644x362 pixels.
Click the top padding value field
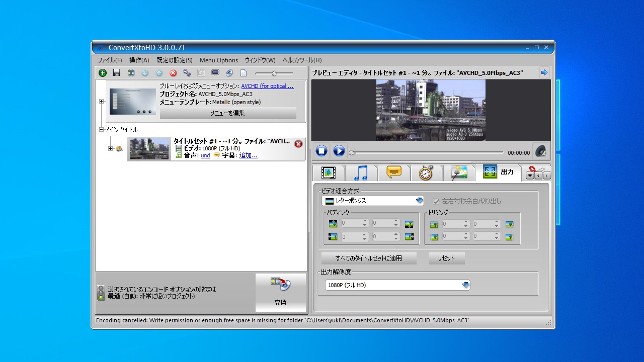pyautogui.click(x=355, y=223)
